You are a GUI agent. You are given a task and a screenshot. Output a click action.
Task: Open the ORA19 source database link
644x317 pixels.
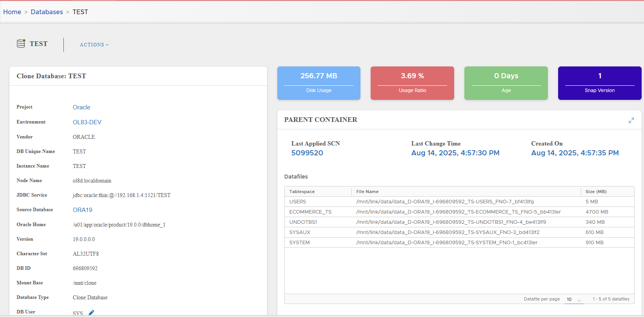(82, 210)
